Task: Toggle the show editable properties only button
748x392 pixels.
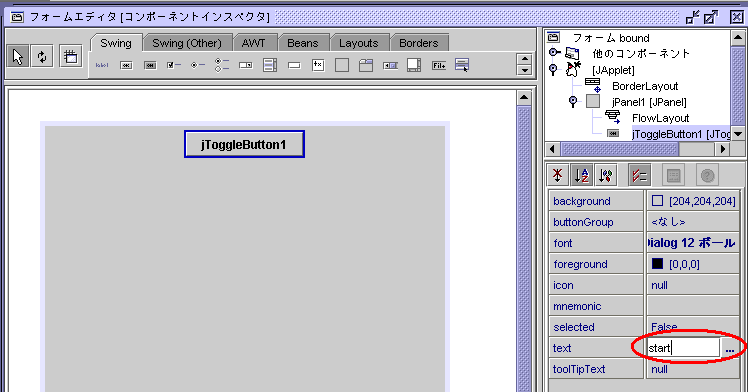Action: click(x=639, y=175)
